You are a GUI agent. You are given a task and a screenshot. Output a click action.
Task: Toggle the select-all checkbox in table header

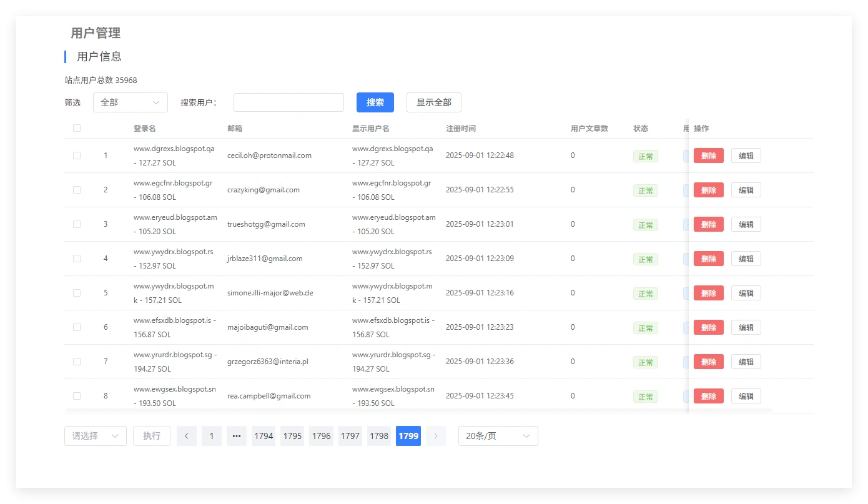tap(77, 128)
